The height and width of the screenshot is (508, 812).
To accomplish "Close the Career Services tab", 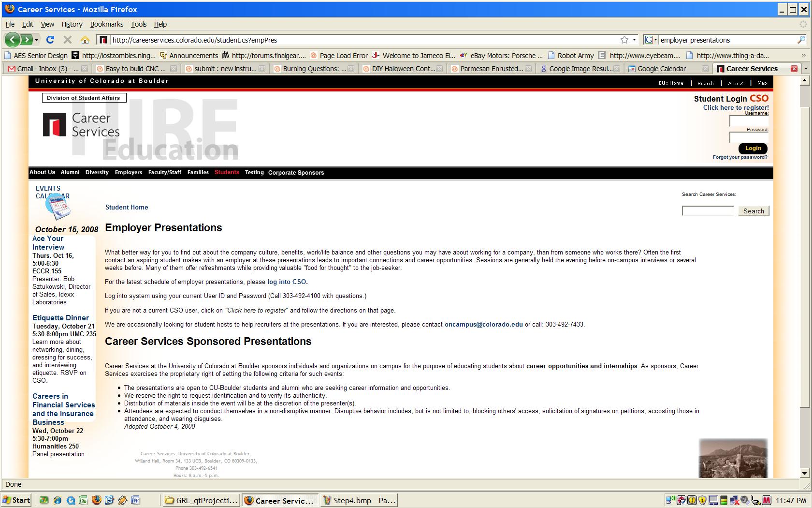I will (794, 69).
